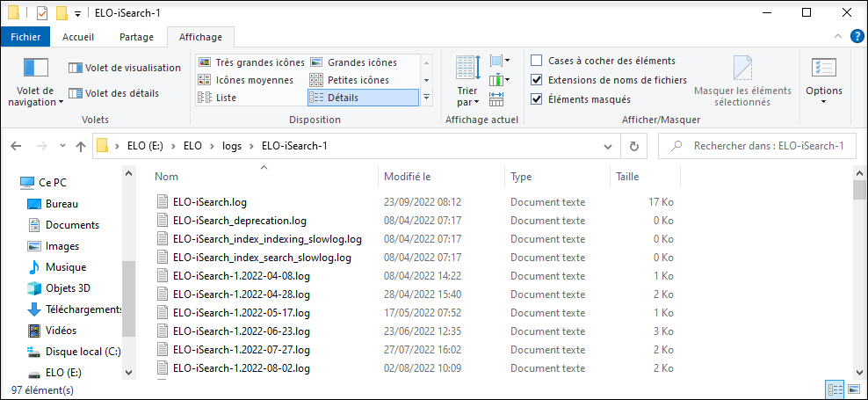
Task: Refresh the folder view
Action: (634, 146)
